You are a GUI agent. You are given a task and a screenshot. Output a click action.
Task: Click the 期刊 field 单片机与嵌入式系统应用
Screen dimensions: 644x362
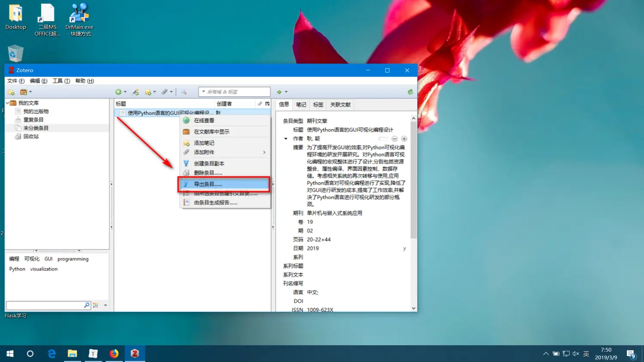coord(334,213)
